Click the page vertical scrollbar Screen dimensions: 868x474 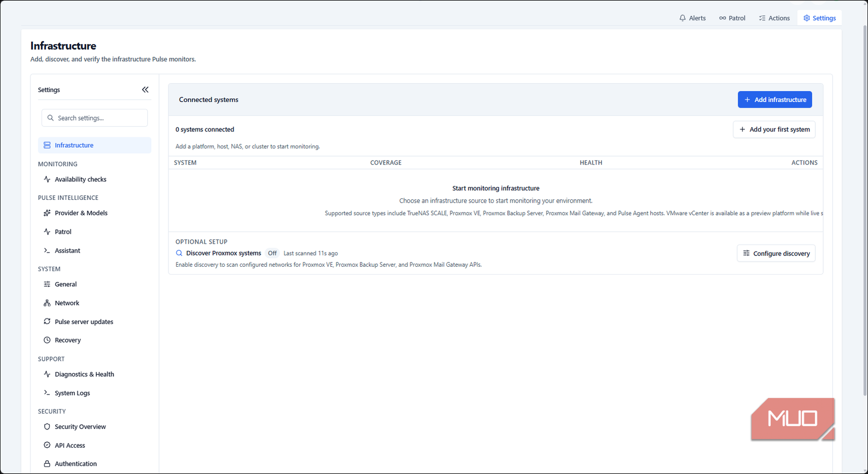click(x=865, y=210)
